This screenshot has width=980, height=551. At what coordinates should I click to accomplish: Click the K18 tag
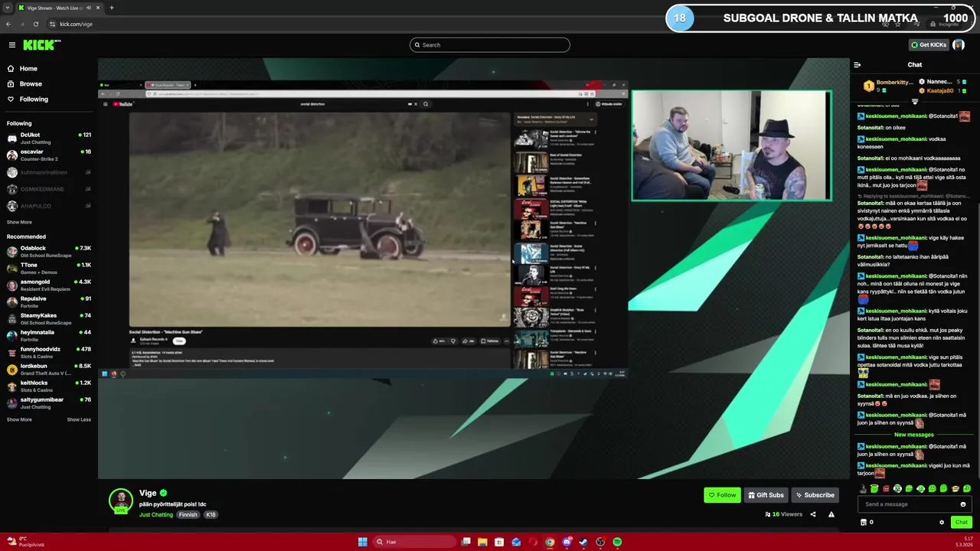point(211,515)
